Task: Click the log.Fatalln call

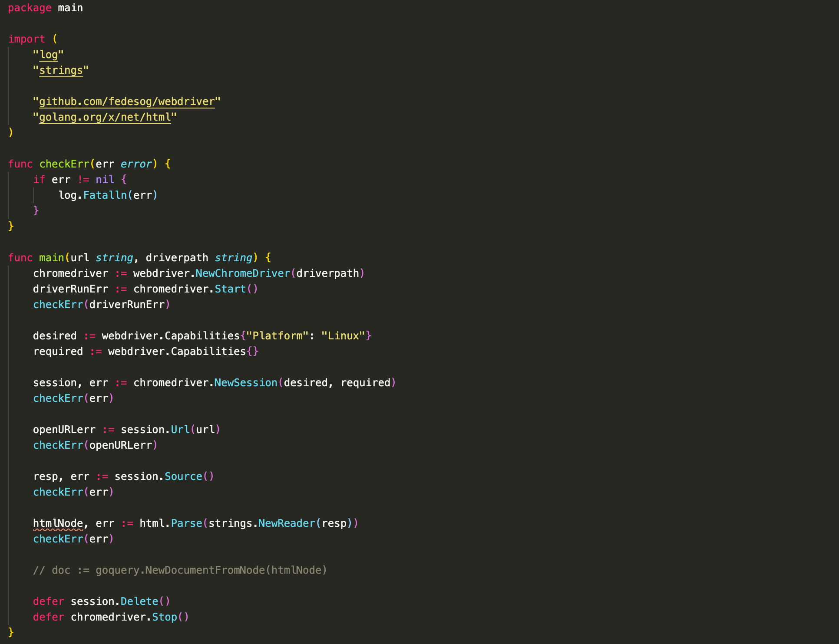Action: (105, 195)
